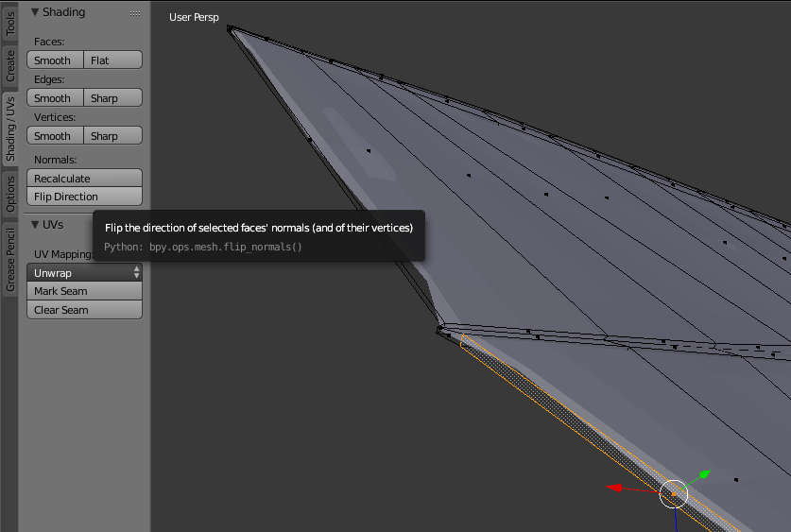Viewport: 791px width, 532px height.
Task: Mark Vertices as Smooth
Action: coord(55,136)
